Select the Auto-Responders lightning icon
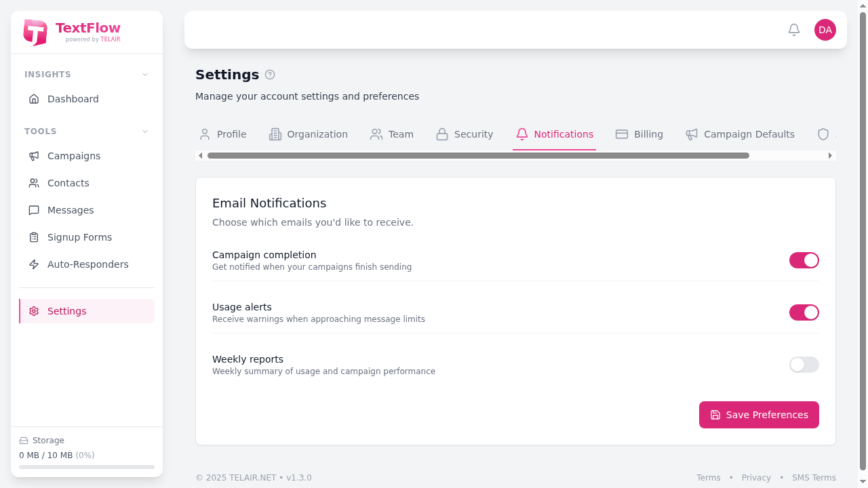 pos(34,264)
